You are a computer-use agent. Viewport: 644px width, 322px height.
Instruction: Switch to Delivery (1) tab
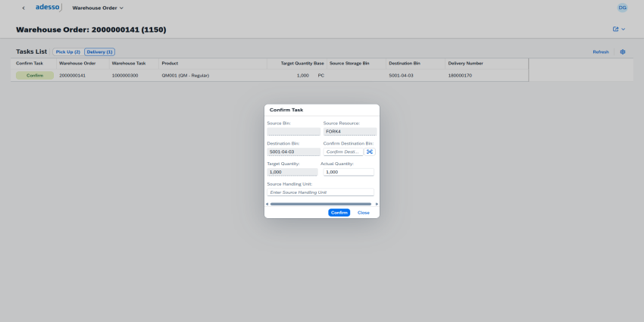click(x=99, y=52)
